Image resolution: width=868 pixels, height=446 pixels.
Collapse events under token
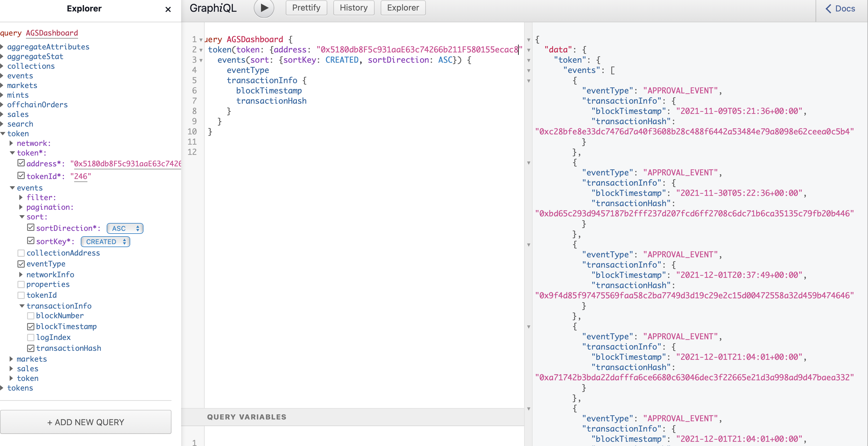[x=12, y=188]
